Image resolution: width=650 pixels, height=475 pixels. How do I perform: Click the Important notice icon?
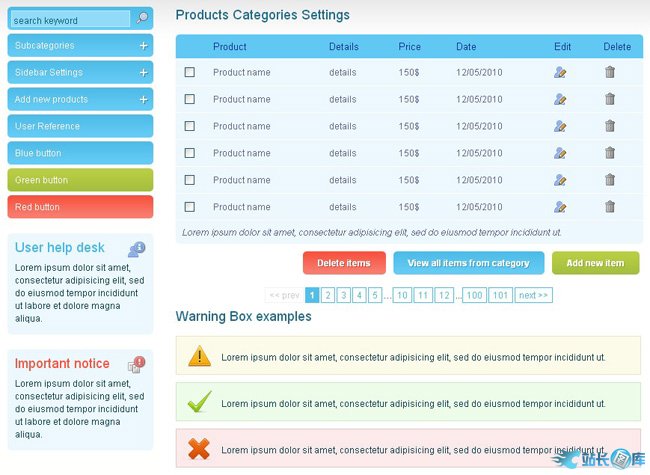pyautogui.click(x=137, y=364)
